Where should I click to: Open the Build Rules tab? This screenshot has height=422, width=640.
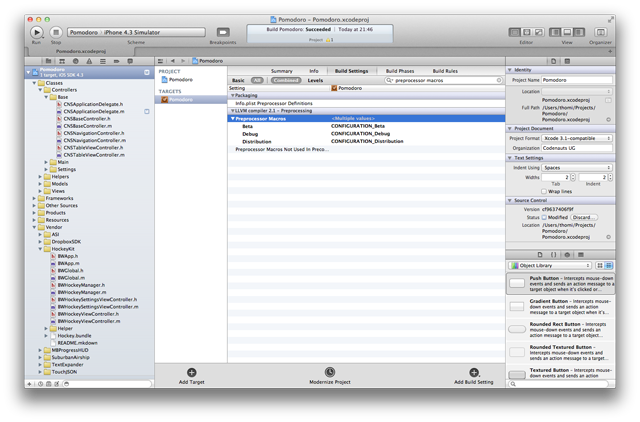[445, 71]
